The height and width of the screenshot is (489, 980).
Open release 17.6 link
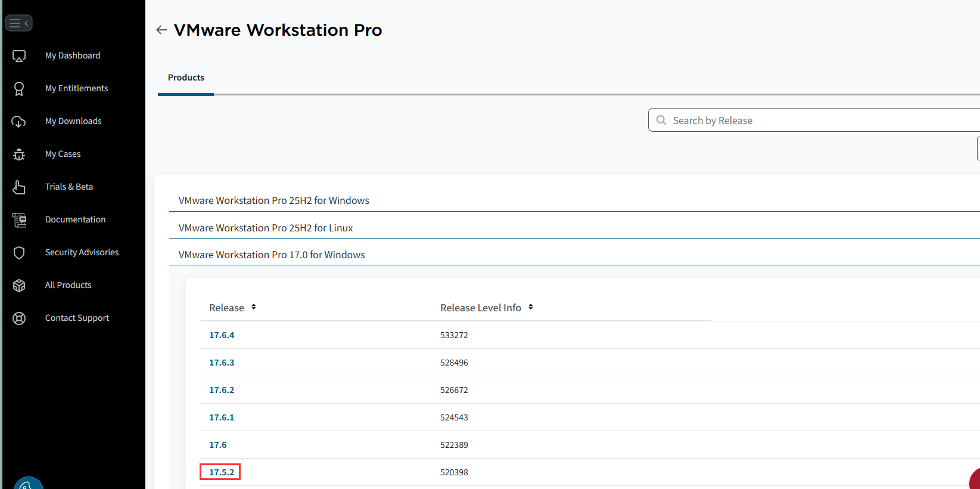coord(218,445)
